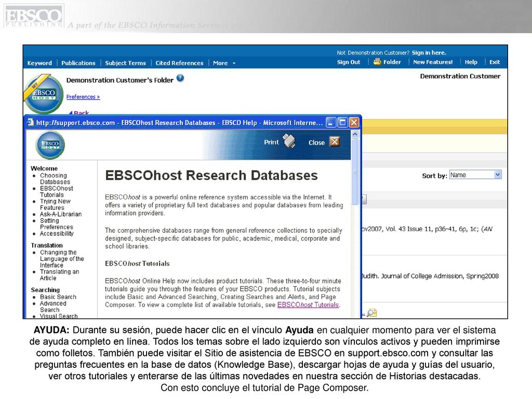
Task: Open Ask-A-Librarian help topic
Action: (x=61, y=214)
